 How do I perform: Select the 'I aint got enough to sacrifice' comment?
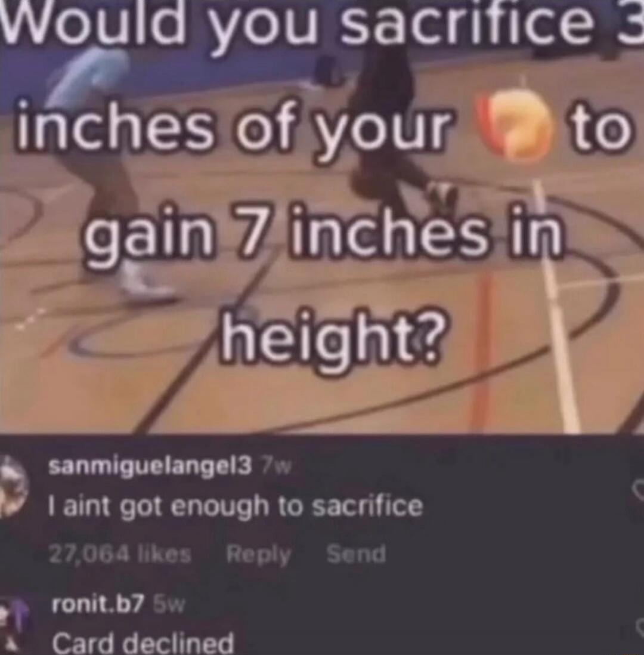point(236,507)
